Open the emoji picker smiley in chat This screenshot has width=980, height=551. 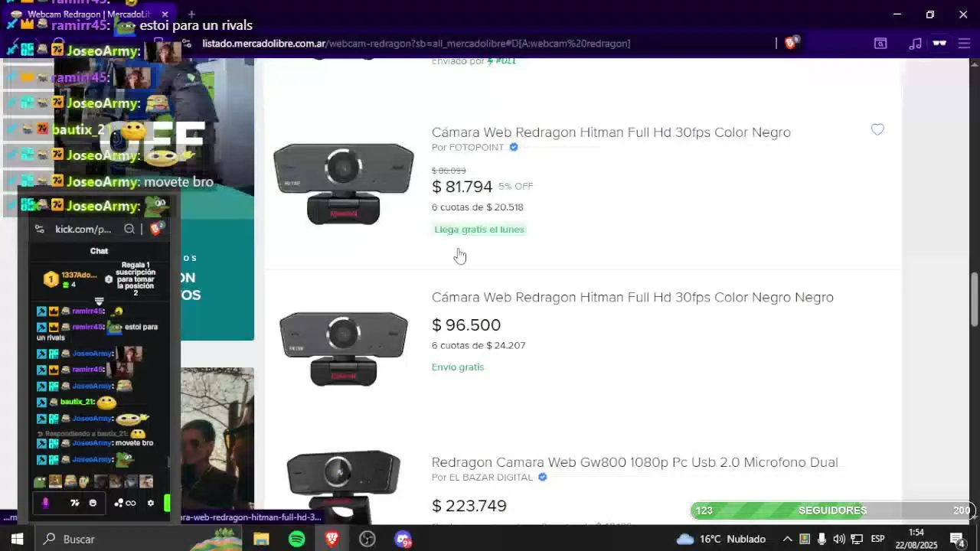click(x=93, y=503)
